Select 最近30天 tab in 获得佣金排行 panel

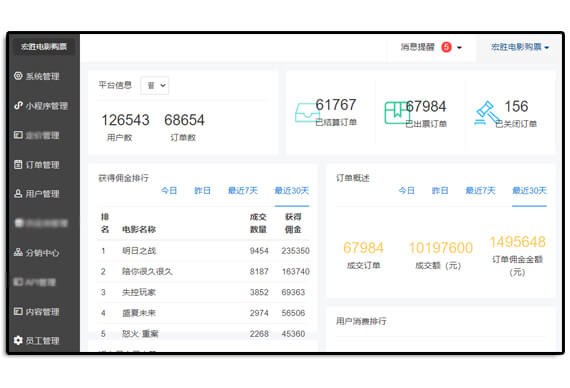tap(292, 191)
